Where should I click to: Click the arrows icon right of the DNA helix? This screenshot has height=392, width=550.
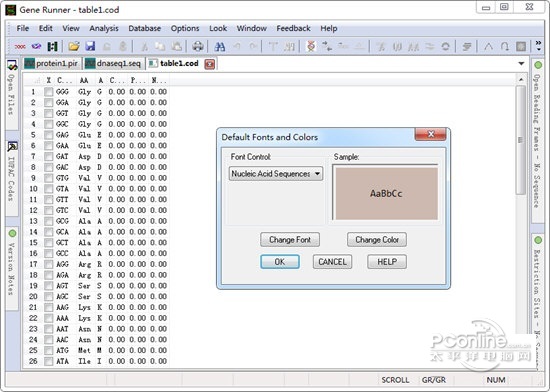(x=327, y=46)
